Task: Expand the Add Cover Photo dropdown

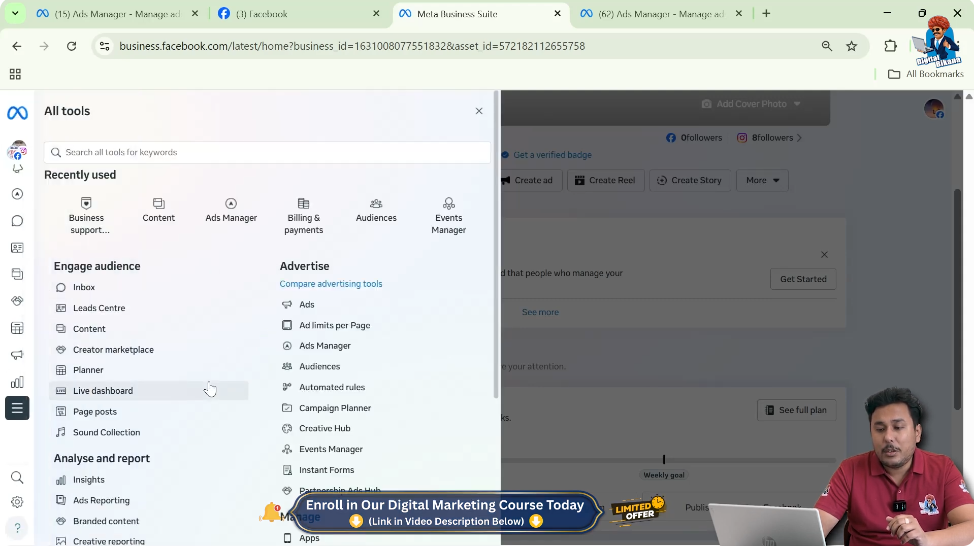Action: click(751, 104)
